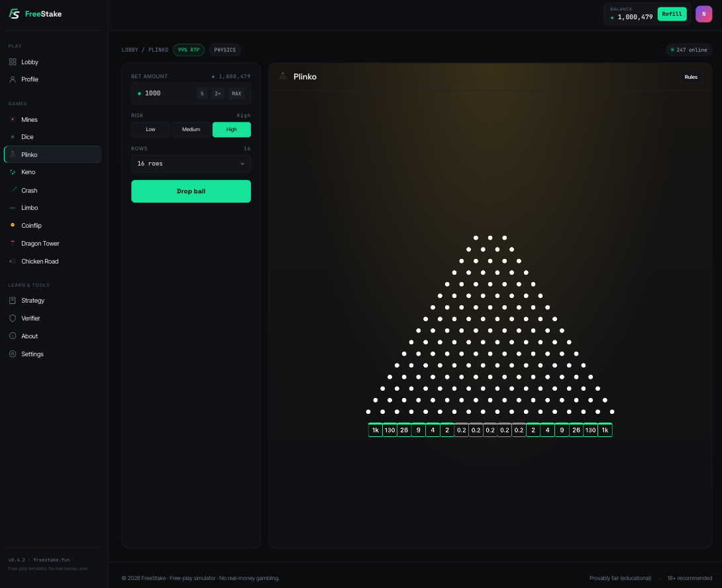Click the Verifier shield icon
This screenshot has height=588, width=722.
tap(13, 318)
